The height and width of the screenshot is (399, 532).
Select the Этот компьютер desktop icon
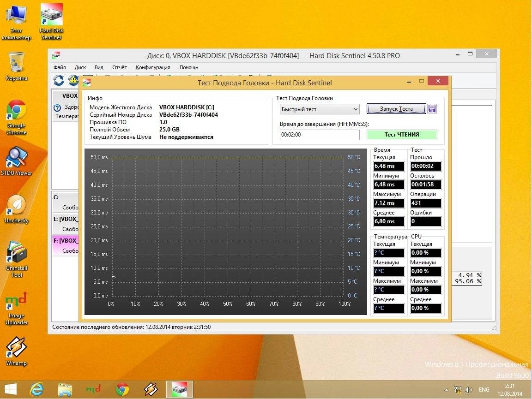[16, 23]
